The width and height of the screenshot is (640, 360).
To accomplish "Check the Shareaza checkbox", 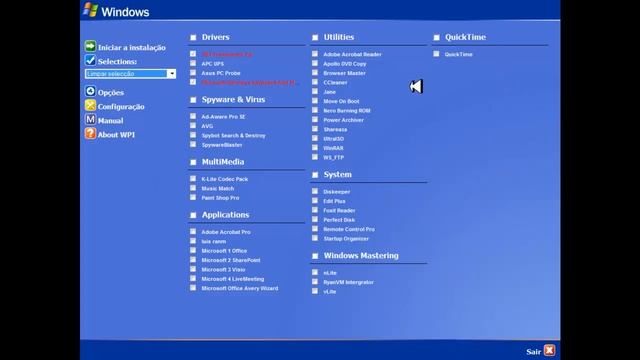I will pyautogui.click(x=315, y=129).
